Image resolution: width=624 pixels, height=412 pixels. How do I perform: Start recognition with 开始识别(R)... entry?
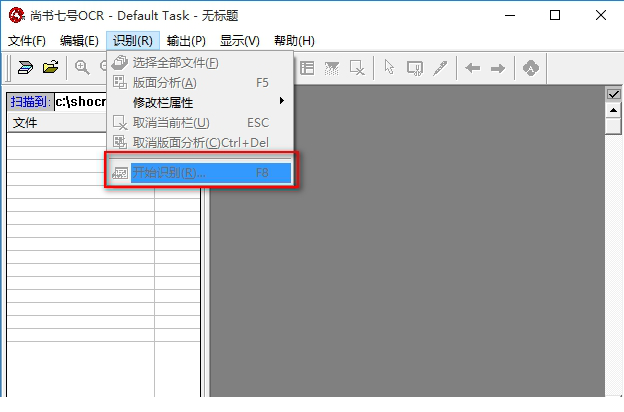201,173
